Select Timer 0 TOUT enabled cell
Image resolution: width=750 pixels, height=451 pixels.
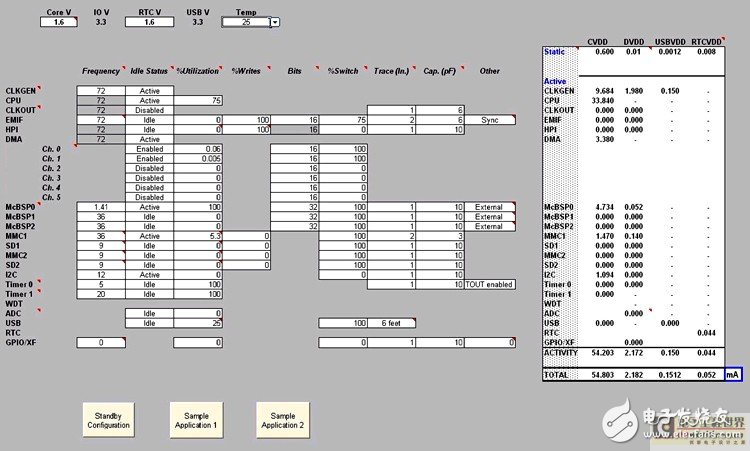coord(489,284)
